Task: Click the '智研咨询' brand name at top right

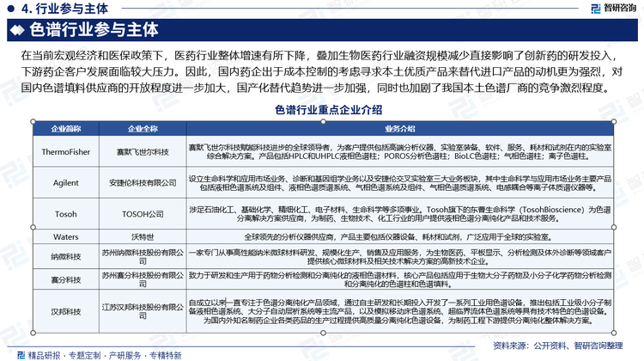Action: tap(620, 9)
